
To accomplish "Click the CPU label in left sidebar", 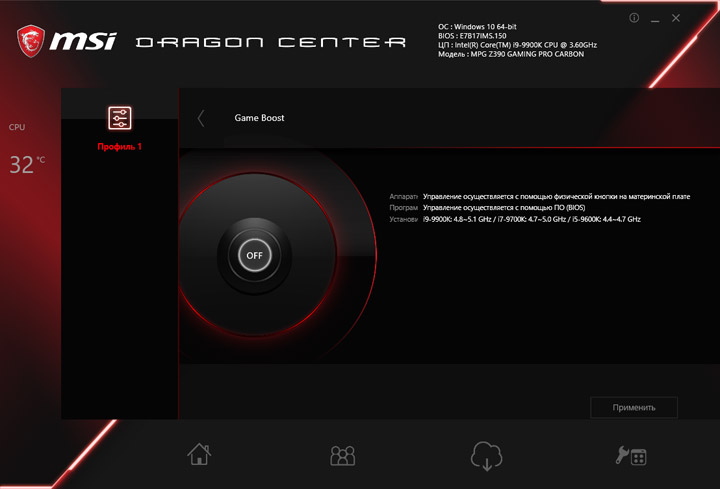I will (17, 127).
